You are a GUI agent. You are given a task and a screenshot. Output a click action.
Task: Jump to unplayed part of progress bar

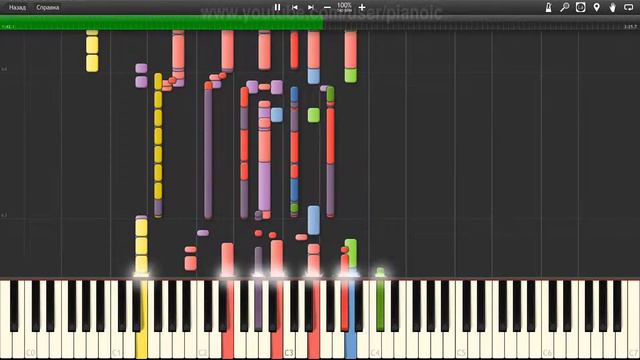(482, 23)
